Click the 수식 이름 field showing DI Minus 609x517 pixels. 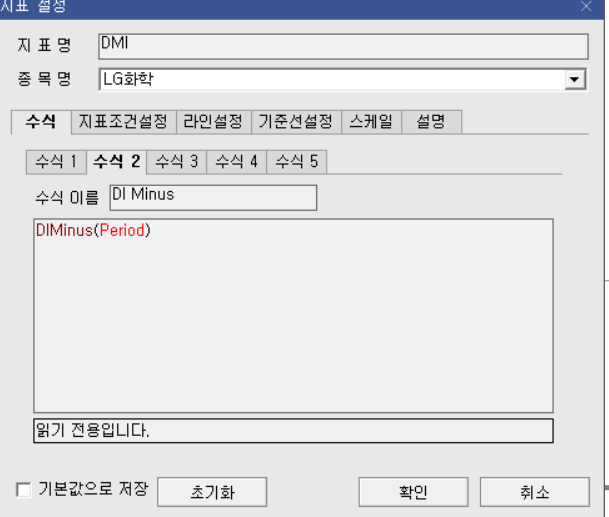213,198
